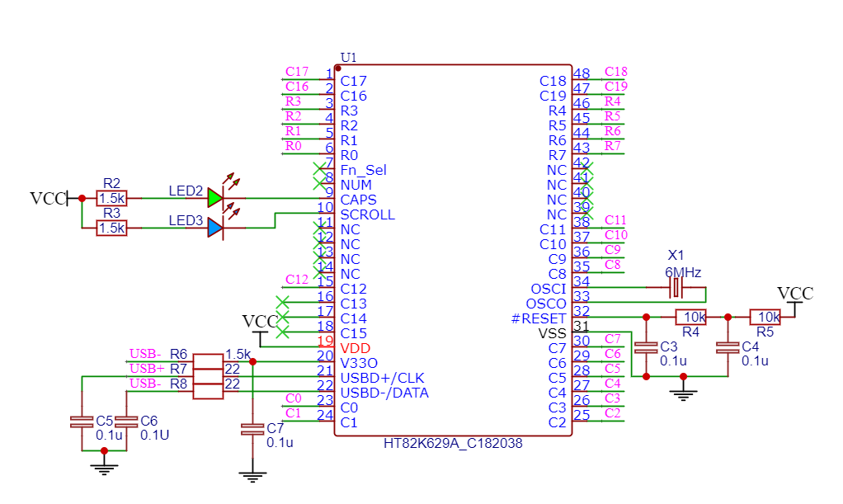Screen dimensions: 843x504
Task: Select the blue LED3 diode symbol
Action: click(x=215, y=228)
